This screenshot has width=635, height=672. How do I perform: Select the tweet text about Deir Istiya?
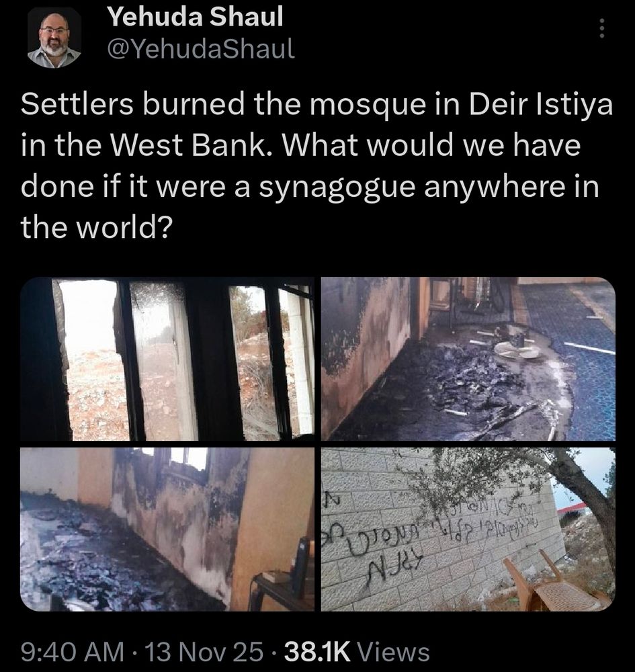coord(316,166)
